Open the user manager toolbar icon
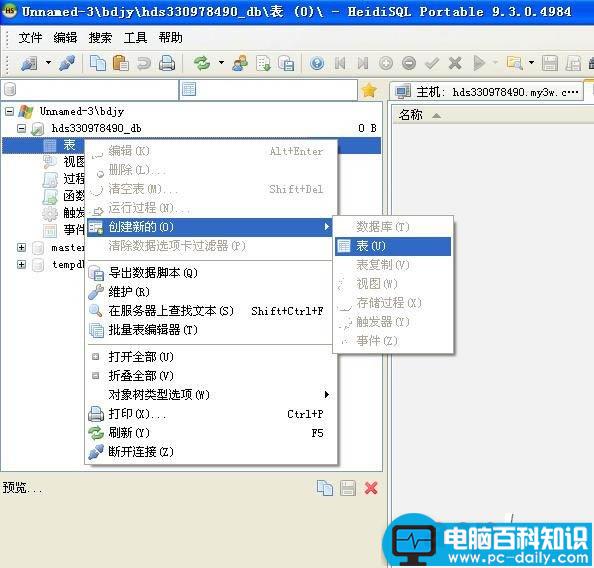594x568 pixels. [x=240, y=63]
